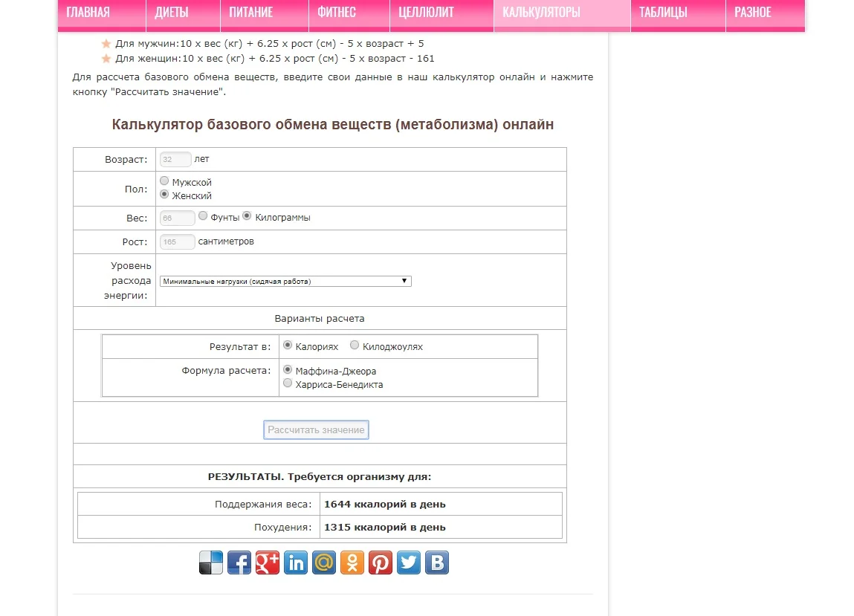The height and width of the screenshot is (616, 854).
Task: Share the page on Facebook
Action: (x=239, y=562)
